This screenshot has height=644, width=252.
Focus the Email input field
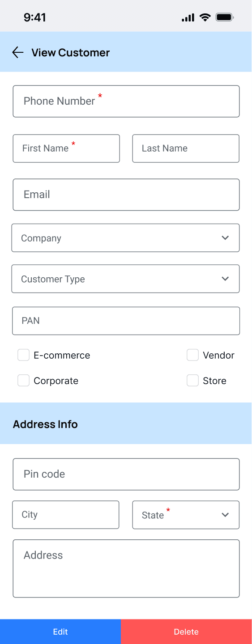tap(126, 195)
